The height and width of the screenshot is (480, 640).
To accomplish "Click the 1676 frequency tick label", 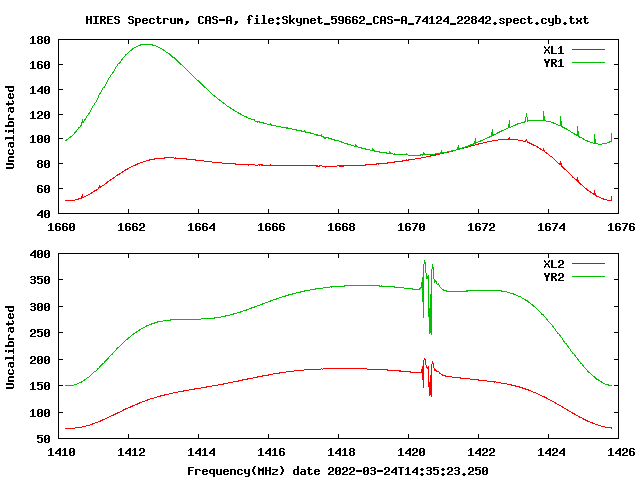I will [621, 227].
